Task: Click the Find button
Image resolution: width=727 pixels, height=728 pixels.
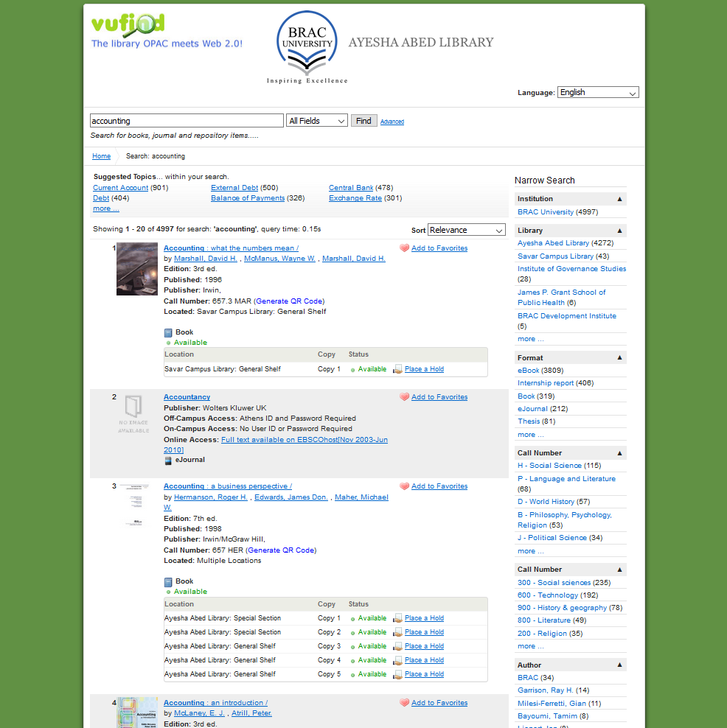Action: click(x=363, y=121)
